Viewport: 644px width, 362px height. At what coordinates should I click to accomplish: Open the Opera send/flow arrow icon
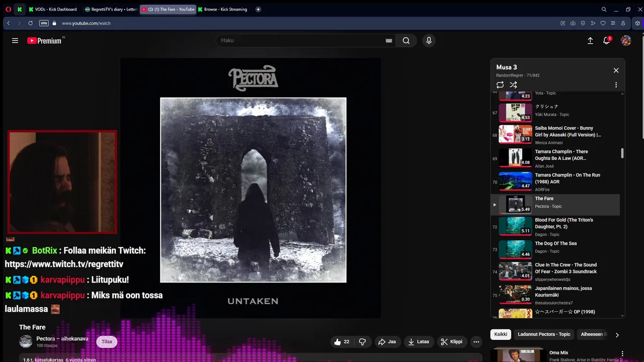pyautogui.click(x=593, y=23)
